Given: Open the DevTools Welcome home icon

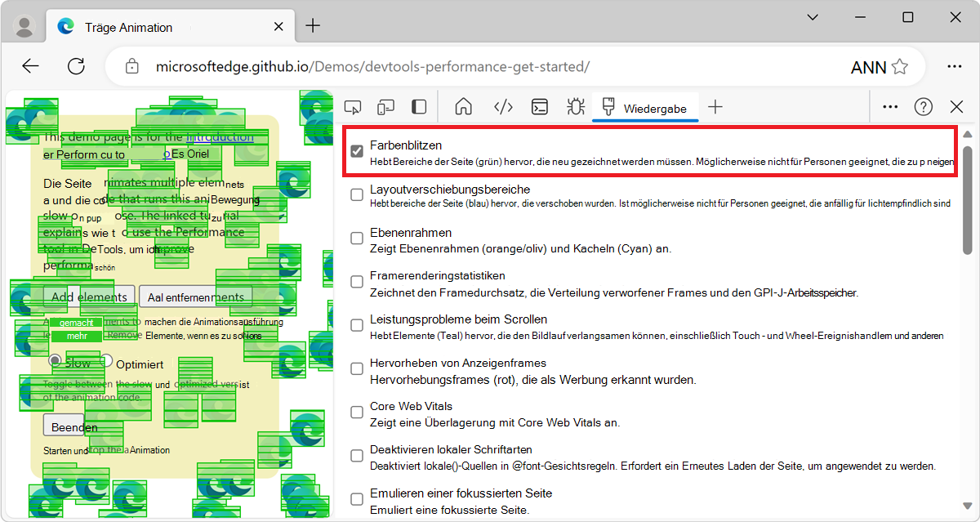Looking at the screenshot, I should tap(464, 107).
